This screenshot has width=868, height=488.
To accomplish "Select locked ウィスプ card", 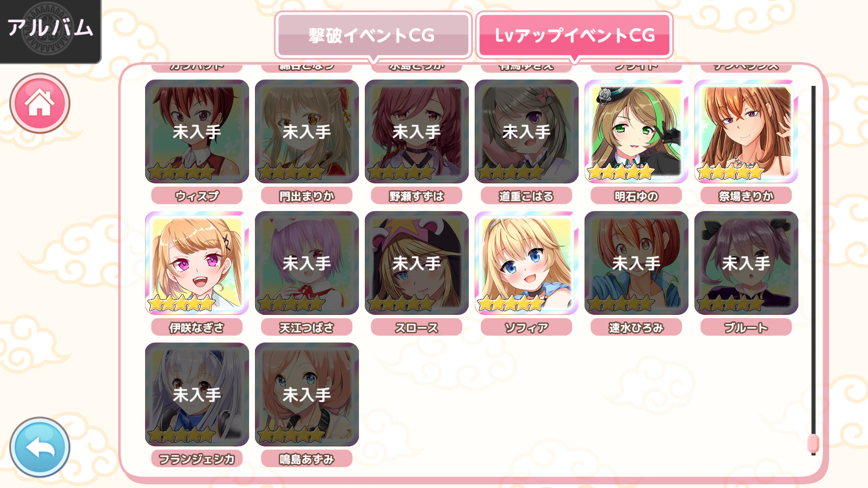I will (x=197, y=131).
